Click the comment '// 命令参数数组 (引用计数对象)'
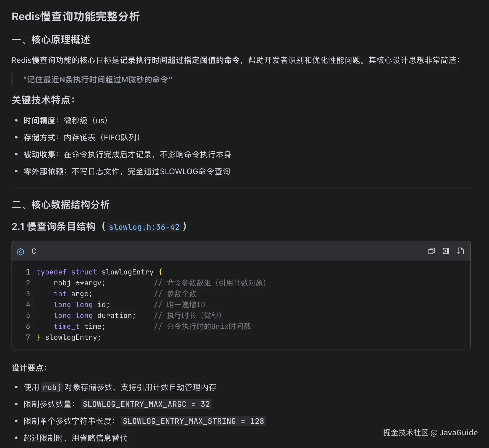Viewport: 489px width, 448px height. pyautogui.click(x=210, y=283)
